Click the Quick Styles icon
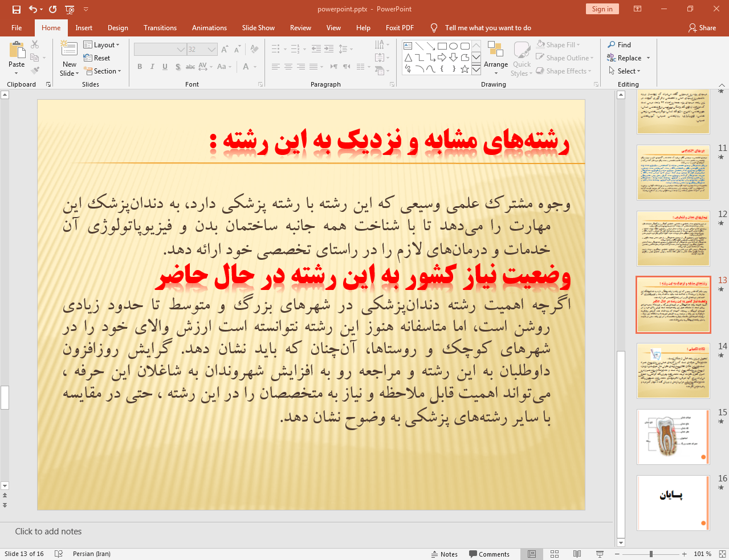The image size is (729, 560). [522, 59]
